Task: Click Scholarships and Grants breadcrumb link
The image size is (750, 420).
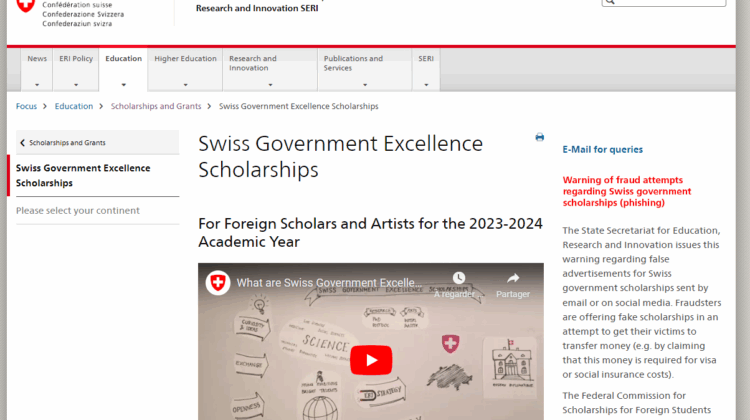Action: [x=156, y=106]
